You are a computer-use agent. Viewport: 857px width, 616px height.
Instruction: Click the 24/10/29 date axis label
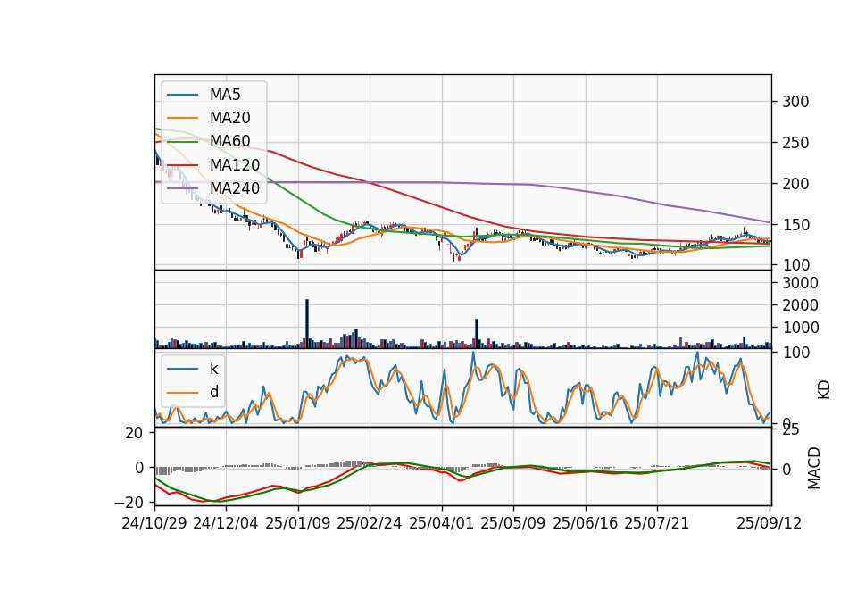pos(154,523)
